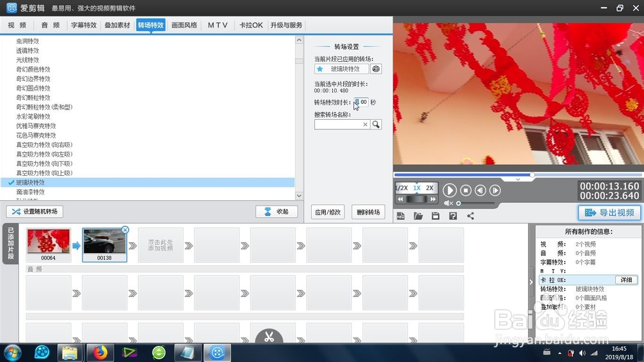Select clip thumbnail 00138
644x362 pixels.
pos(104,245)
